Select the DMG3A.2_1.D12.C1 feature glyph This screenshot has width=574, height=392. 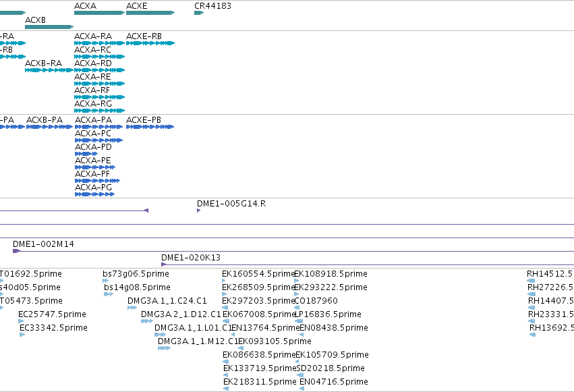click(147, 321)
